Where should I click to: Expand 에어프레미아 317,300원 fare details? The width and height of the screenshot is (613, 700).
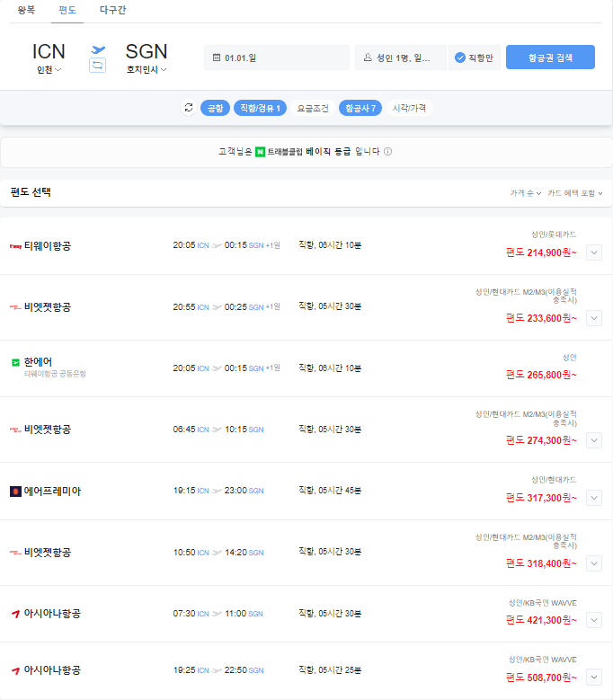(x=594, y=498)
